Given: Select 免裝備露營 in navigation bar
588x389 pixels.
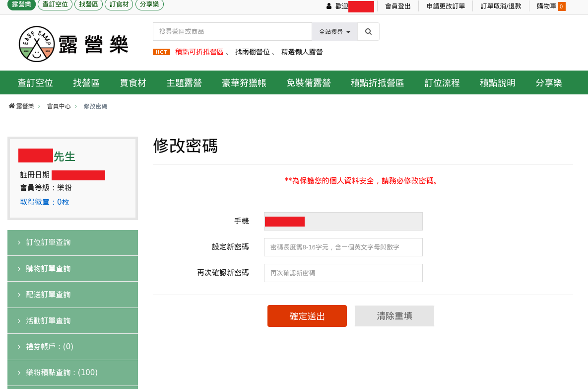Looking at the screenshot, I should (x=309, y=82).
